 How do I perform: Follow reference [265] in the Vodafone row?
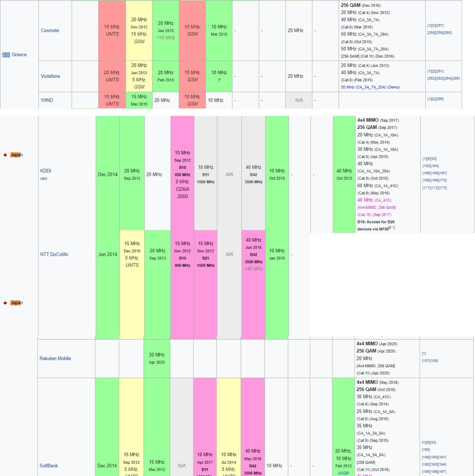coord(456,79)
